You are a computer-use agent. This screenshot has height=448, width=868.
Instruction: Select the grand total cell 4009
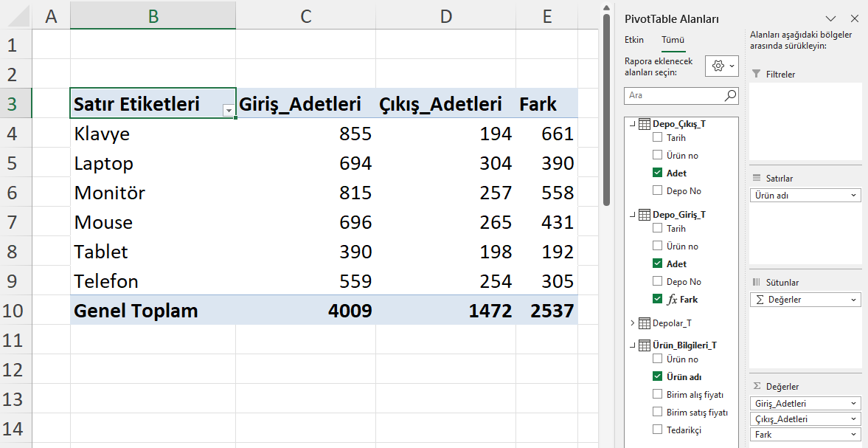pyautogui.click(x=306, y=310)
